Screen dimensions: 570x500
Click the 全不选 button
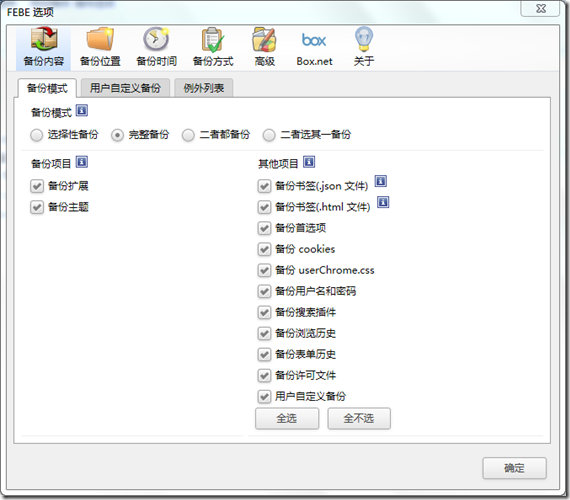point(359,419)
